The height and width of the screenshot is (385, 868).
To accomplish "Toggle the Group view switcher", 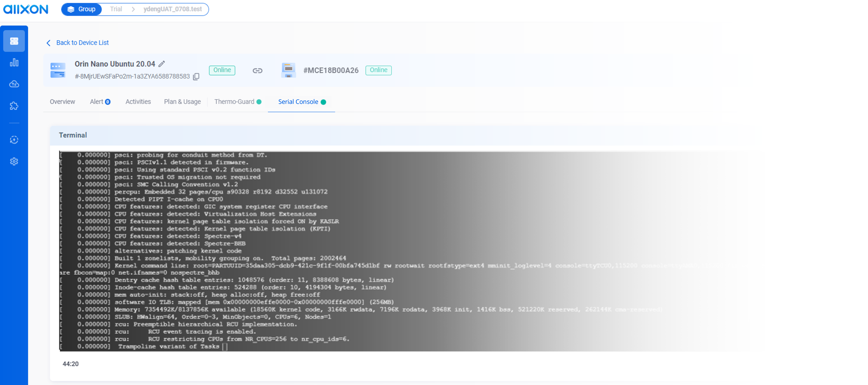I will tap(81, 9).
